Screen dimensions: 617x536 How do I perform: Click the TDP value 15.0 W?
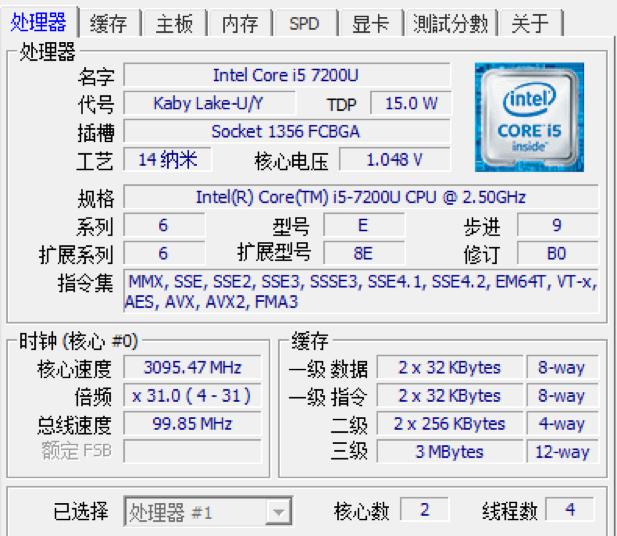(411, 103)
